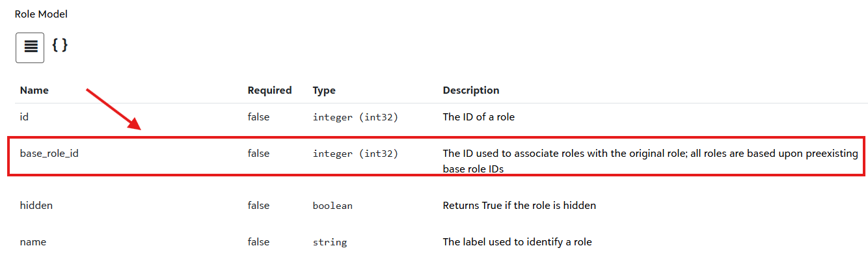Select the hidden field name
This screenshot has height=274, width=868.
[36, 205]
